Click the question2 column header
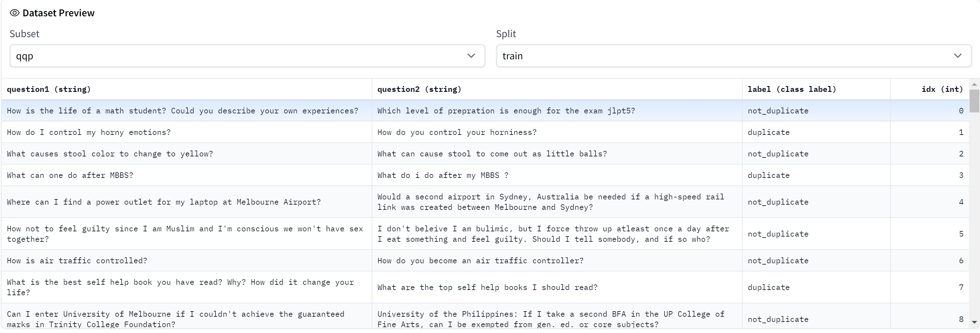This screenshot has width=980, height=333. click(x=419, y=89)
